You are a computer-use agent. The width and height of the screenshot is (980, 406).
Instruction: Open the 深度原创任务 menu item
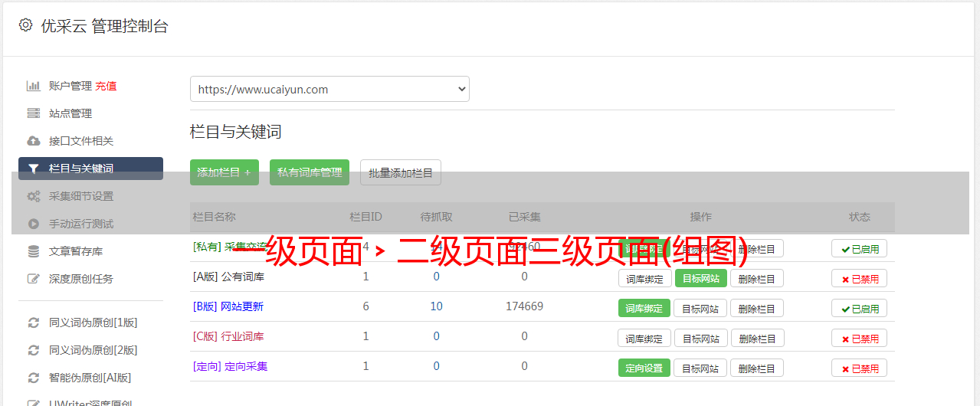tap(81, 279)
